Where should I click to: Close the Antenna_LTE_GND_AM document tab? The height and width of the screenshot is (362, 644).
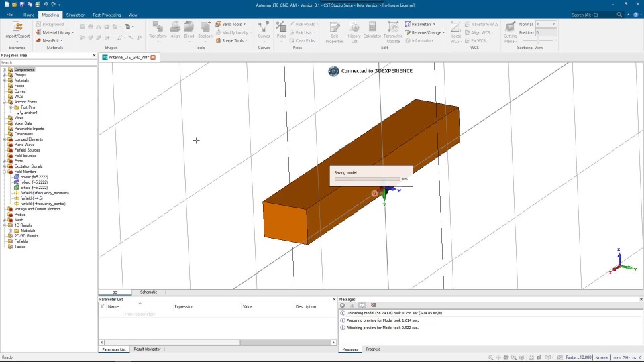(153, 58)
